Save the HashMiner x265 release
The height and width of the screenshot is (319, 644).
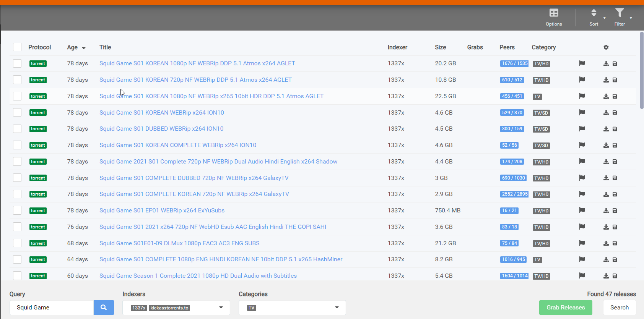tap(615, 260)
